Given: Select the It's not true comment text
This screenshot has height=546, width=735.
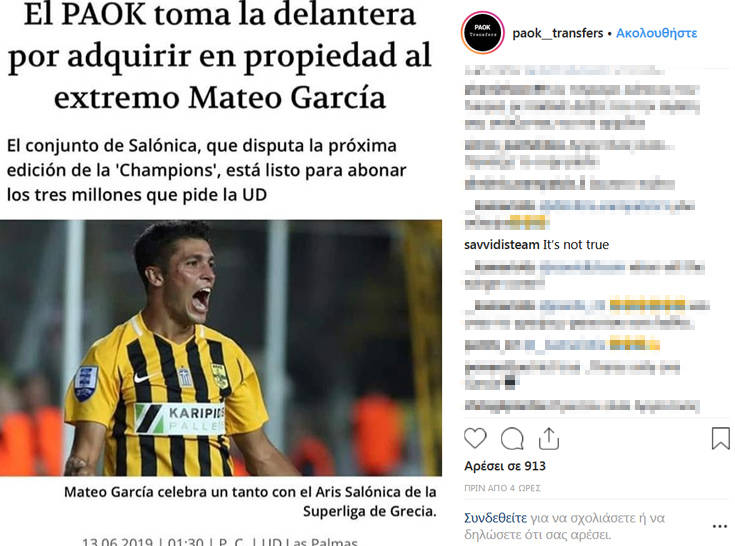Looking at the screenshot, I should [576, 245].
